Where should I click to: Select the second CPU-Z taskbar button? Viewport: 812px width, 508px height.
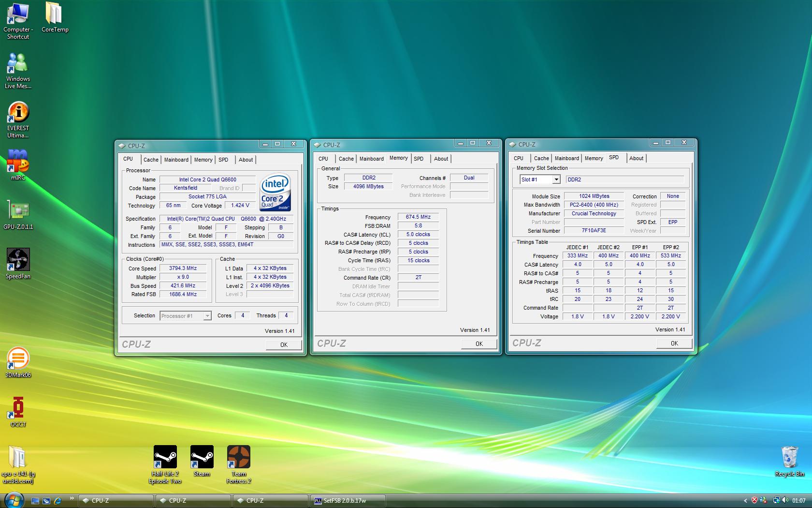tap(193, 501)
